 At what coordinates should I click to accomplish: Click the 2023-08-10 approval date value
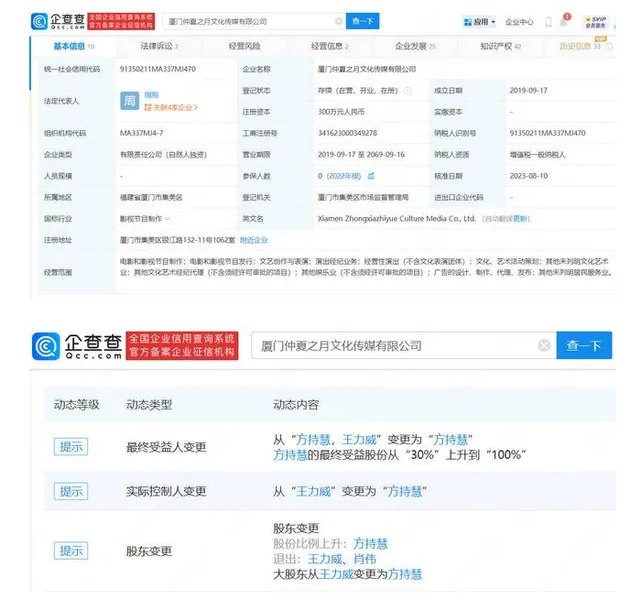click(x=528, y=176)
